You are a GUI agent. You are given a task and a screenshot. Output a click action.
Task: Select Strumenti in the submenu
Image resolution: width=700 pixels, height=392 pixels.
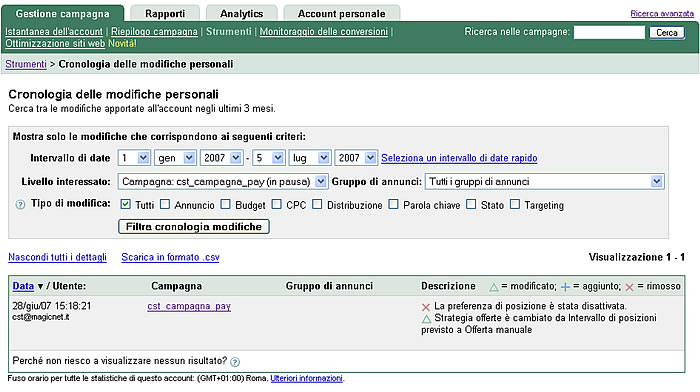point(229,32)
